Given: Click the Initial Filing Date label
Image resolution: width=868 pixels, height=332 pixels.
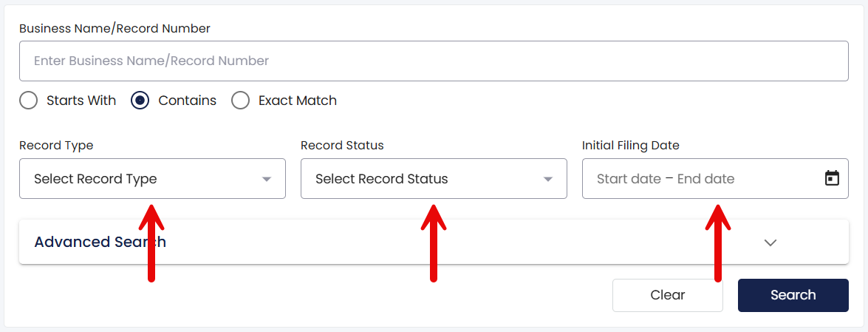Looking at the screenshot, I should (x=631, y=146).
